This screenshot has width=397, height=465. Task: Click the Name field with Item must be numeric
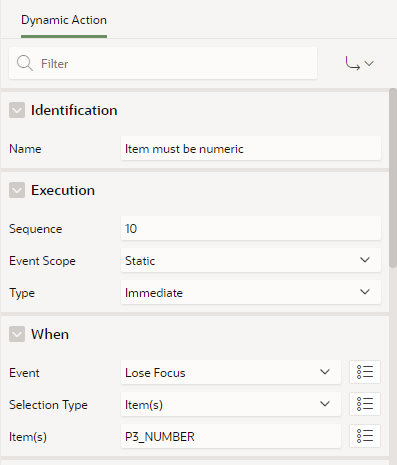pos(251,148)
